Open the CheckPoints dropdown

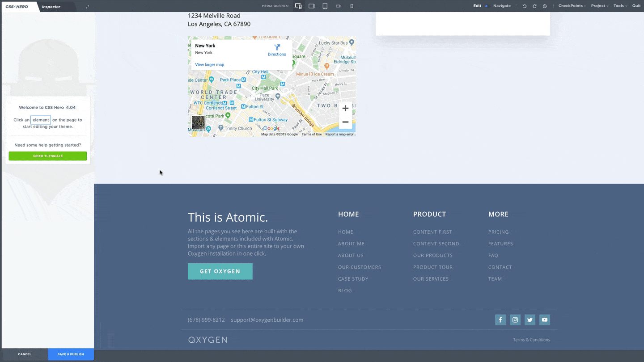(572, 6)
